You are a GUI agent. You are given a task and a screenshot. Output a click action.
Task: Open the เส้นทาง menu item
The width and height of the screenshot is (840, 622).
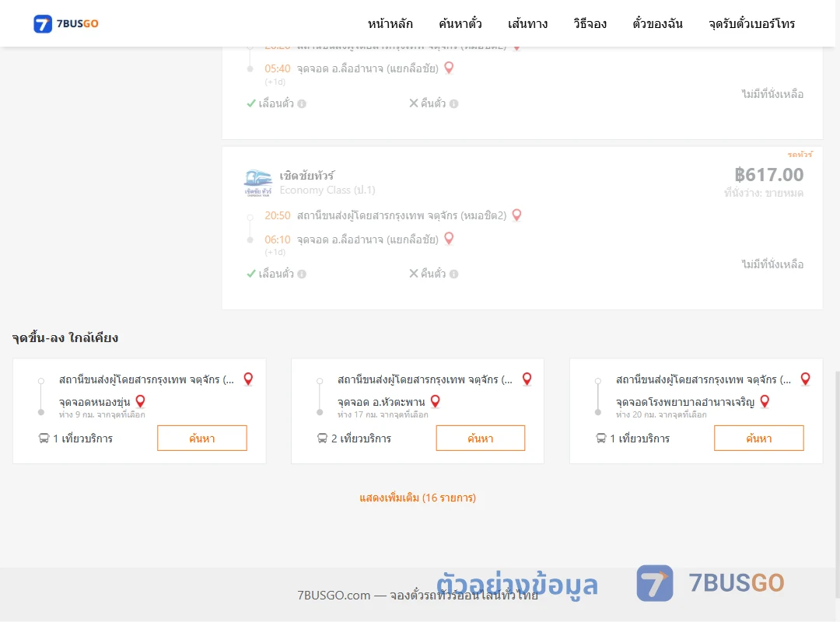click(x=527, y=23)
